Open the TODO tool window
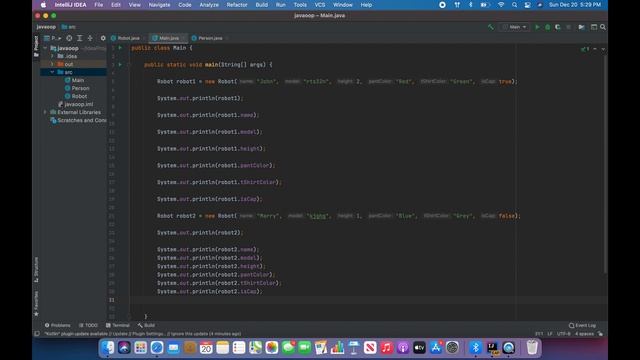Viewport: 640px width, 360px height. [x=88, y=325]
